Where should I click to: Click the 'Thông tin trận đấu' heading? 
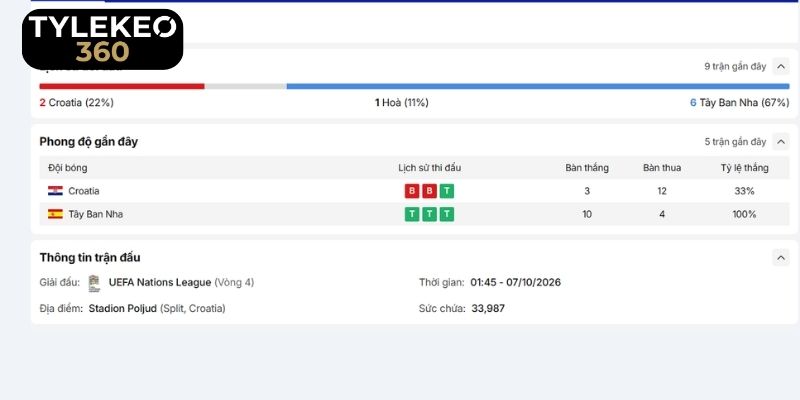click(90, 258)
